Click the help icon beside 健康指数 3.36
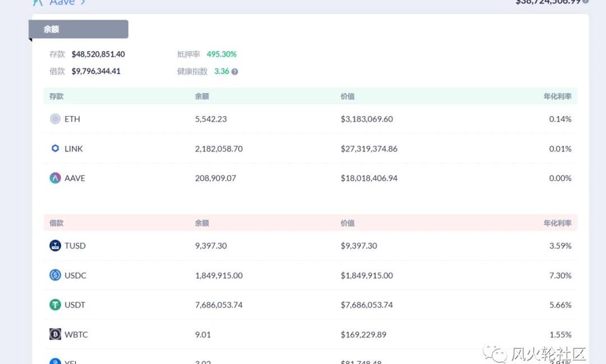Image resolution: width=606 pixels, height=364 pixels. click(x=235, y=72)
